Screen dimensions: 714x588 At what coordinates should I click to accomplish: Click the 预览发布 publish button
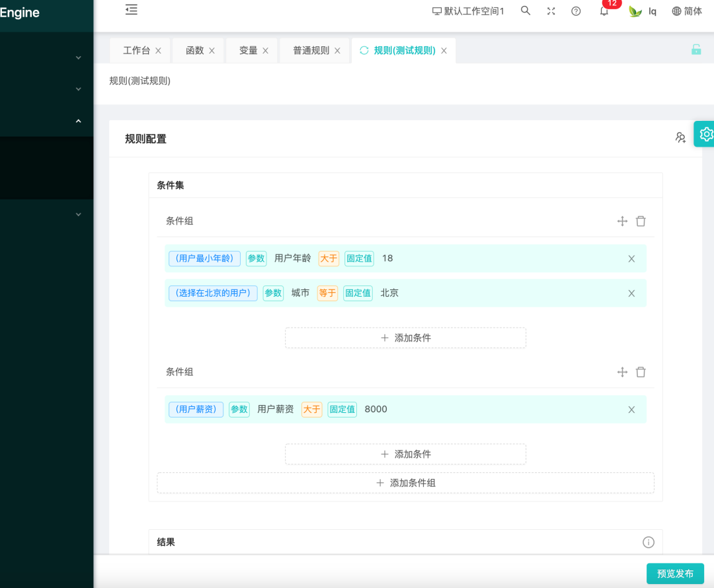pyautogui.click(x=675, y=573)
